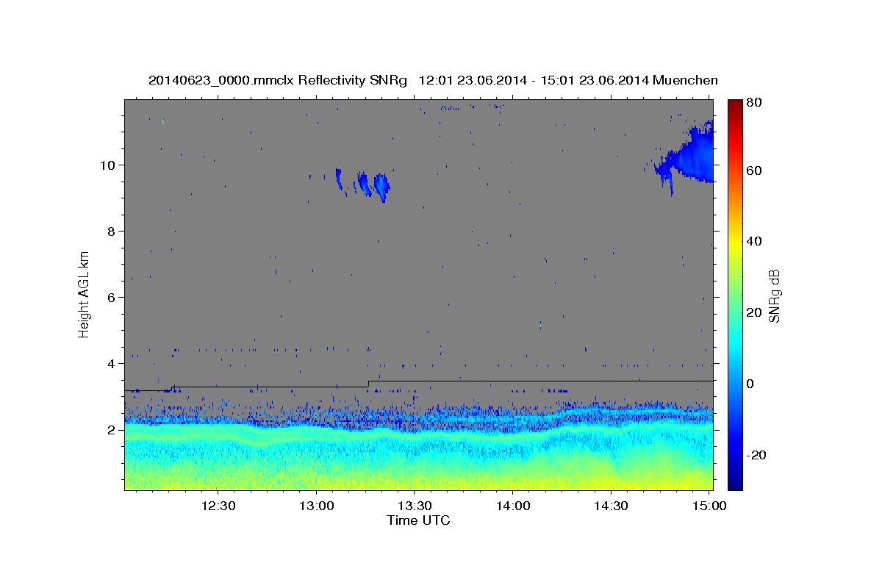Click the dark red top of the colorbar
Image resolution: width=882 pixels, height=588 pixels.
(x=735, y=107)
